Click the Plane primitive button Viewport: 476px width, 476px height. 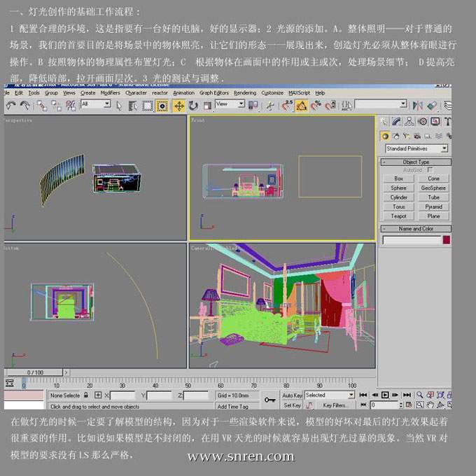[x=433, y=216]
